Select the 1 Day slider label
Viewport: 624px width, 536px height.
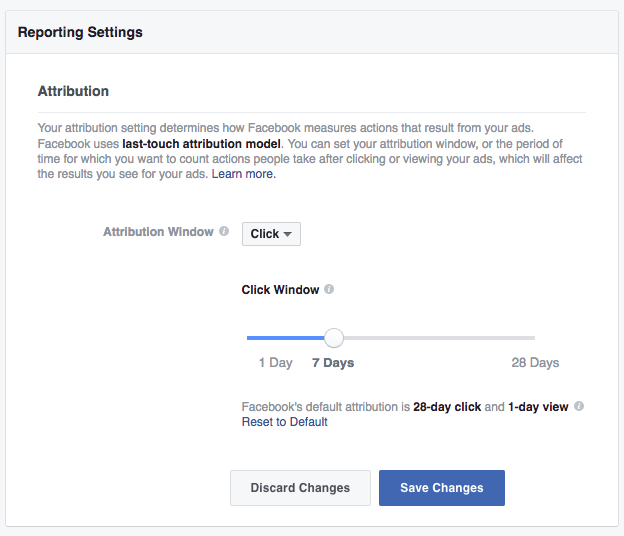(275, 363)
